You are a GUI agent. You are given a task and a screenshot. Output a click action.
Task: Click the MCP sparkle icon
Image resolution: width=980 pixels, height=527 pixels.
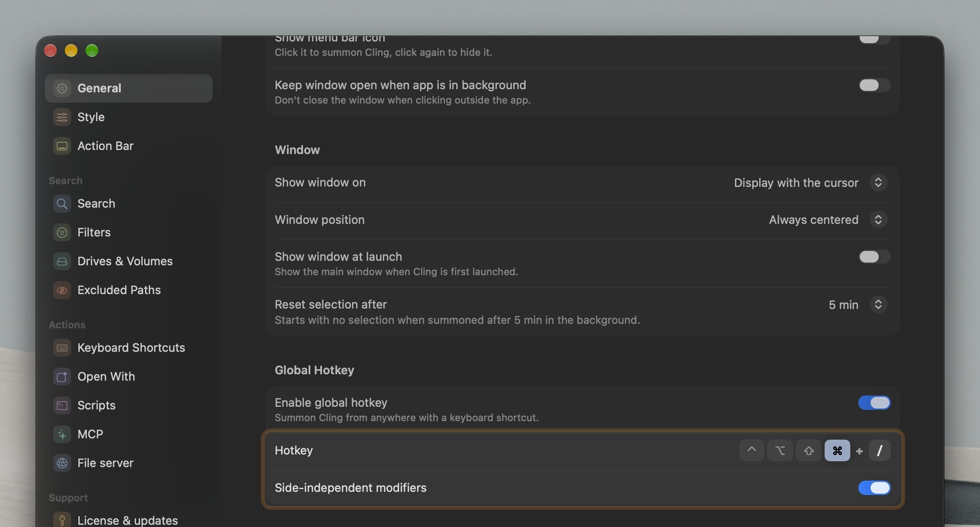point(62,434)
